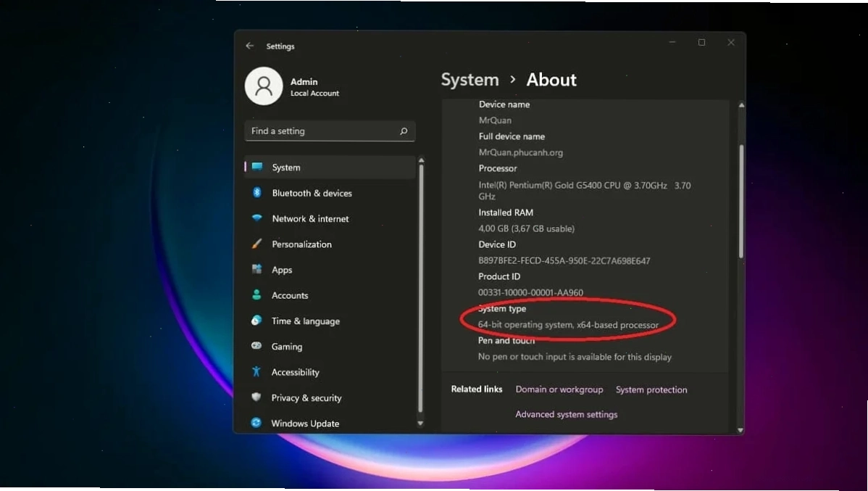Click the Windows Update refresh icon
This screenshot has height=491, width=868.
(256, 422)
